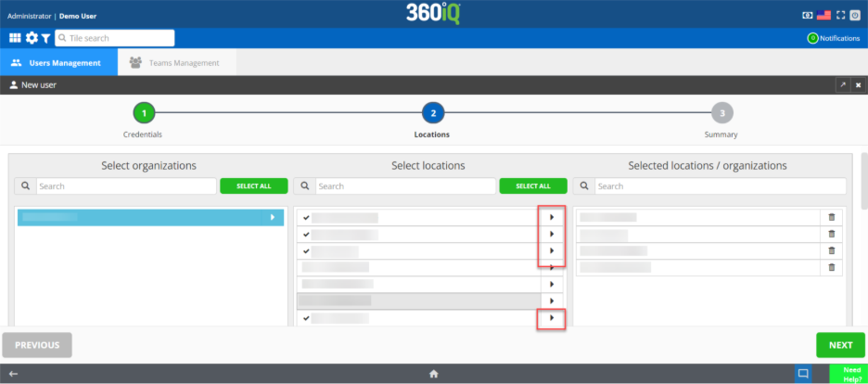Open settings via the gear icon
Image resolution: width=868 pixels, height=384 pixels.
click(32, 38)
